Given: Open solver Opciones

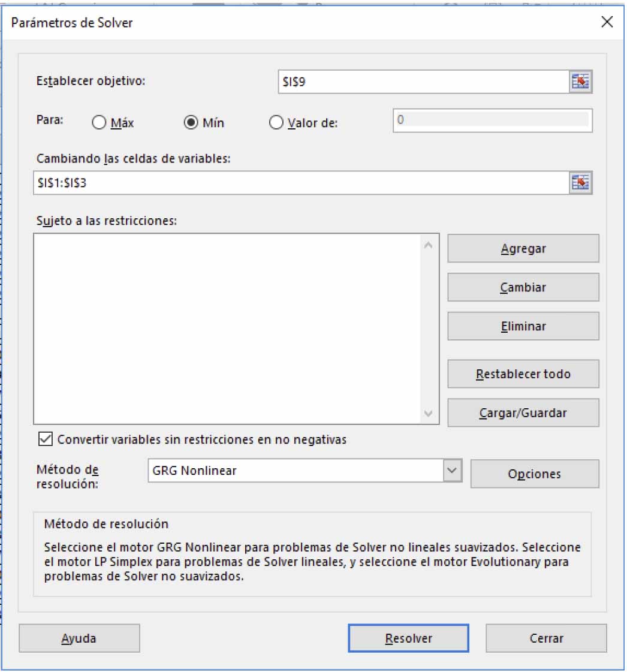Looking at the screenshot, I should point(534,474).
